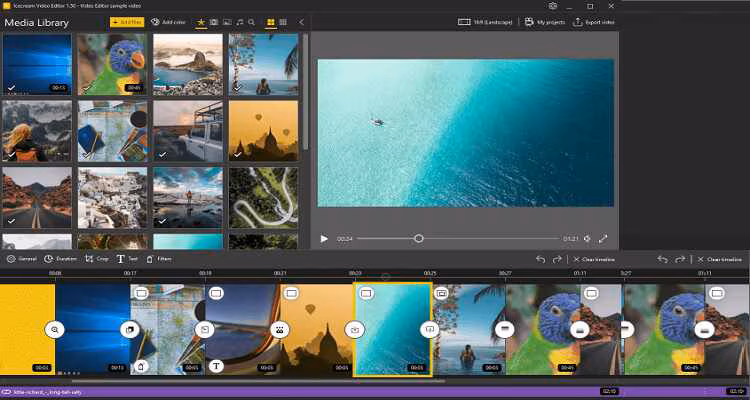Filter library by audio music note icon

(239, 21)
